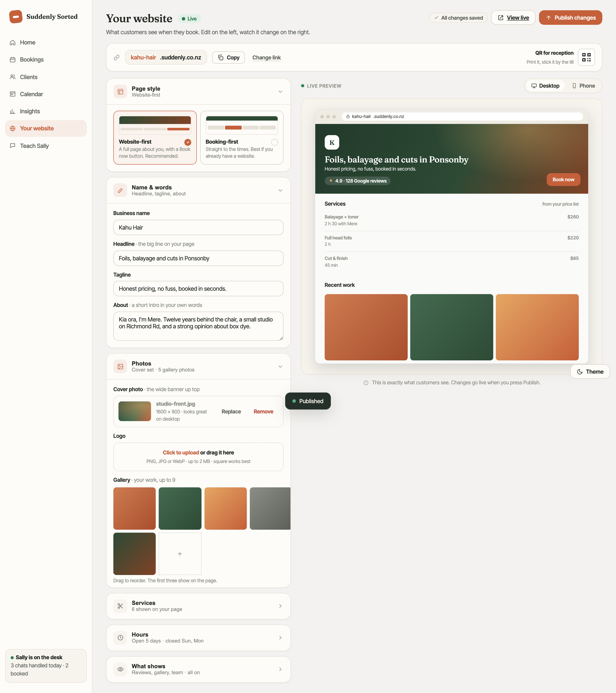
Task: Click the Business name field
Action: coord(198,228)
